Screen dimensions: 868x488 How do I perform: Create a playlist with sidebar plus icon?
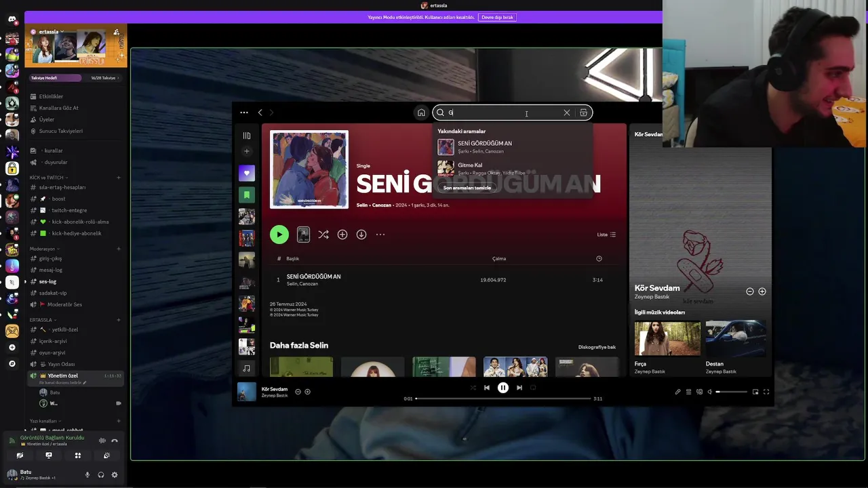247,151
